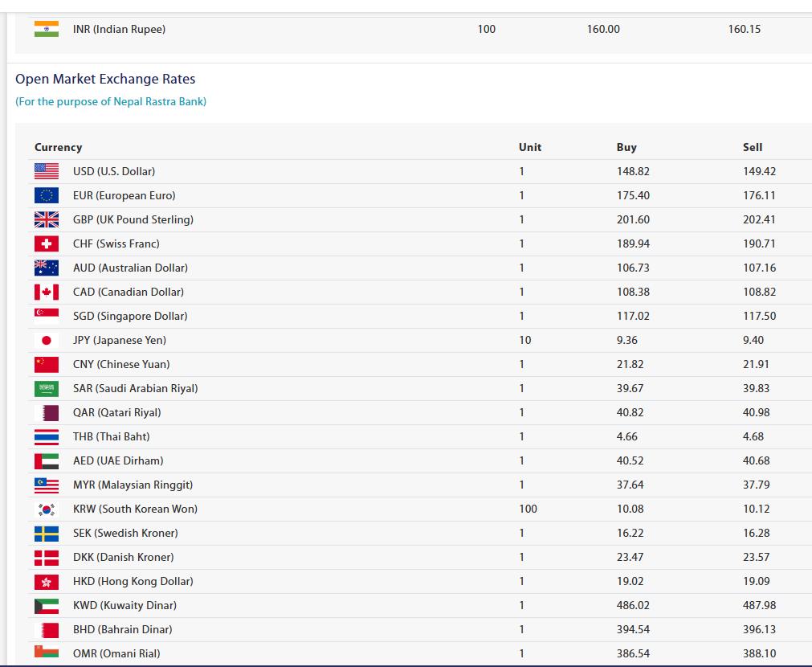Click the Indian flag icon
812x667 pixels.
(47, 29)
